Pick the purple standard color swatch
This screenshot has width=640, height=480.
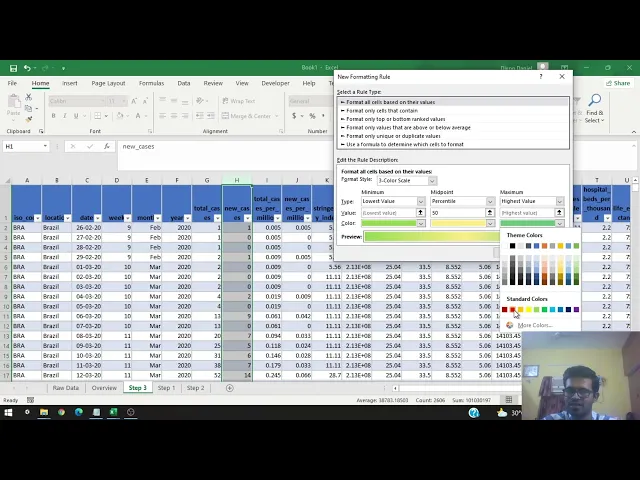(x=576, y=310)
